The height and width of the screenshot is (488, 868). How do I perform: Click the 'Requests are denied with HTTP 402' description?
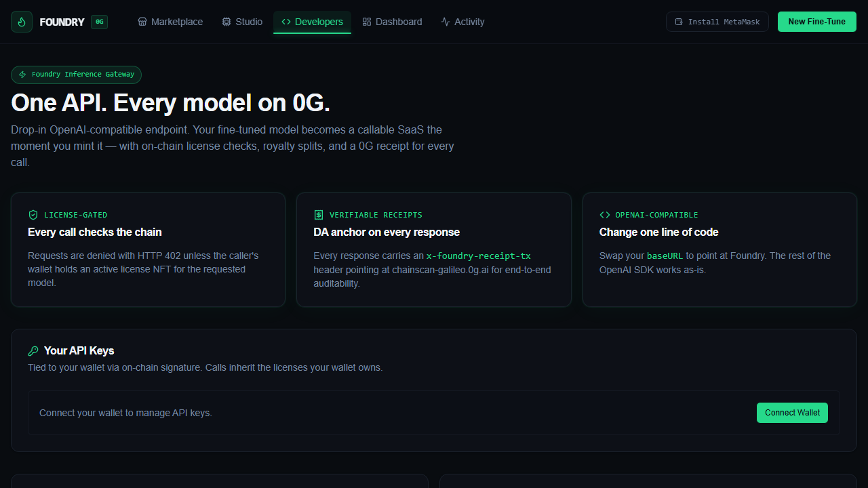point(143,269)
